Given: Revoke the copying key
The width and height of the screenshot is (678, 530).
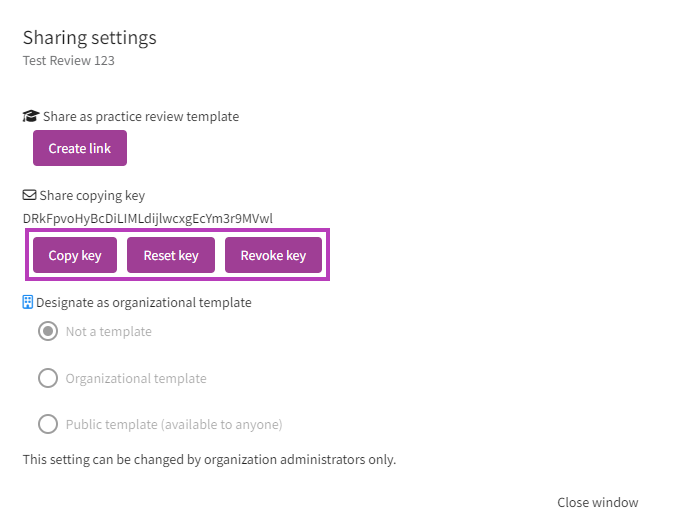Looking at the screenshot, I should click(273, 255).
